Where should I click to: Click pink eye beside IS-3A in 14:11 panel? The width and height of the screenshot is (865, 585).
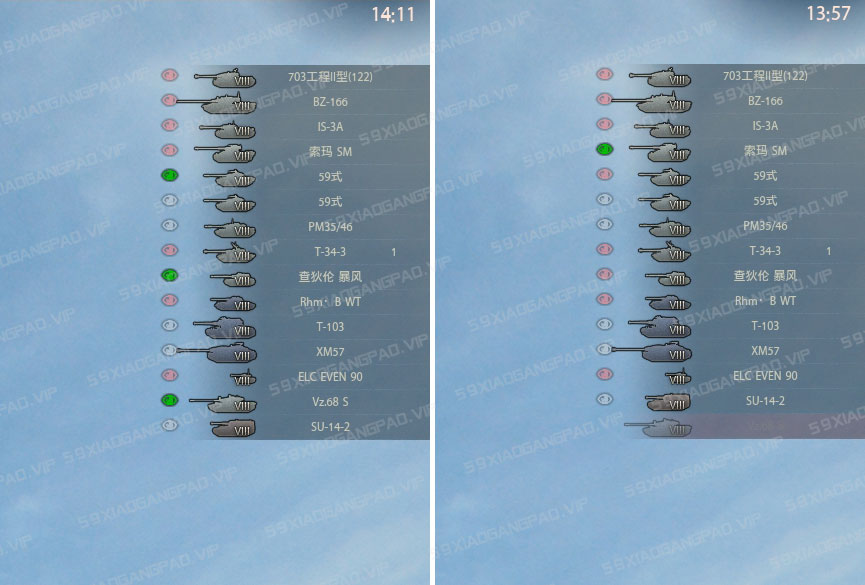click(x=169, y=125)
